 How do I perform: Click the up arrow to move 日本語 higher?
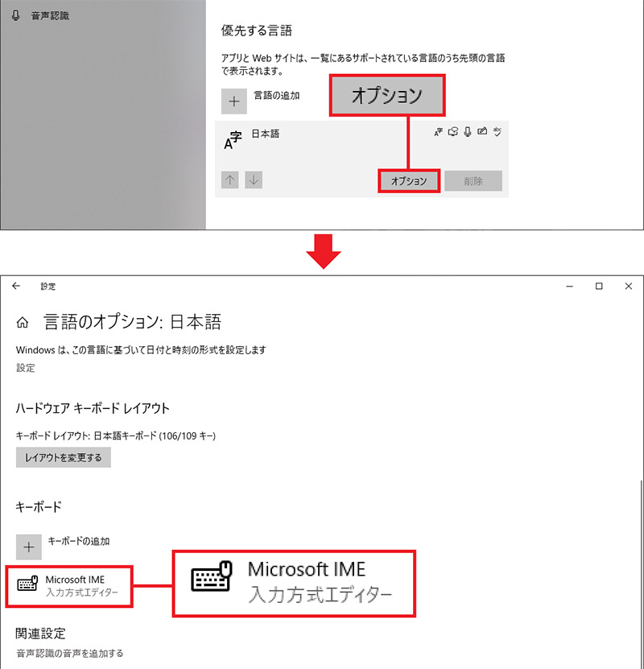229,180
